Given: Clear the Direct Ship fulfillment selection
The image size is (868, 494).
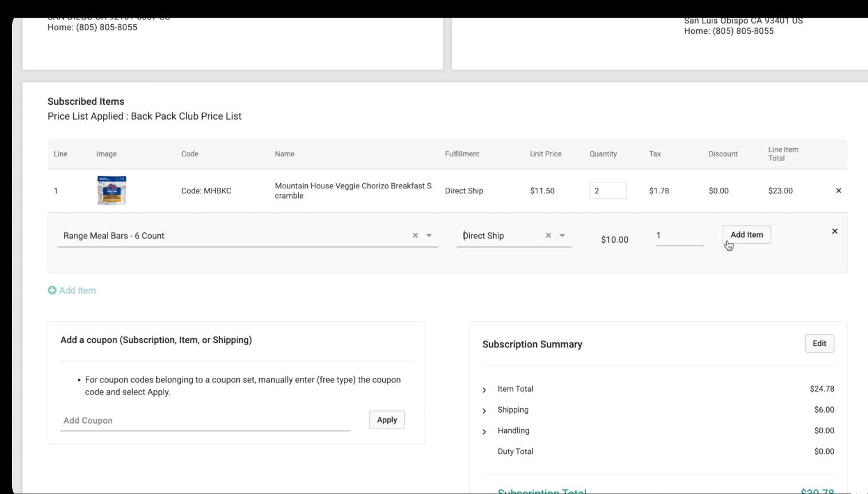Looking at the screenshot, I should coord(548,235).
